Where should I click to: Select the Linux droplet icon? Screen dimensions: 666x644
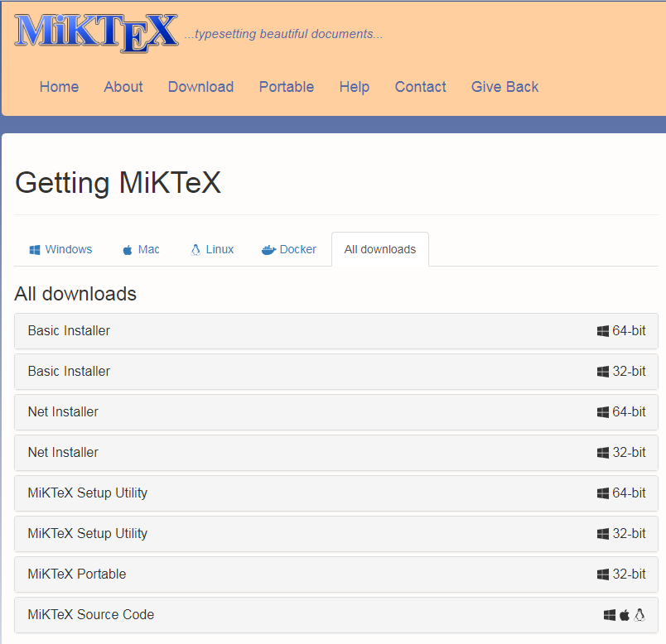(x=196, y=248)
